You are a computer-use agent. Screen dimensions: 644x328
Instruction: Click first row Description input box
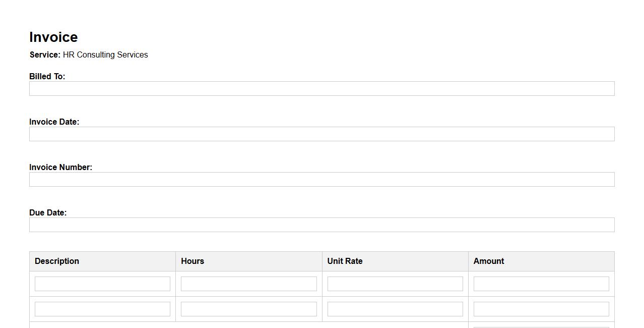click(102, 284)
